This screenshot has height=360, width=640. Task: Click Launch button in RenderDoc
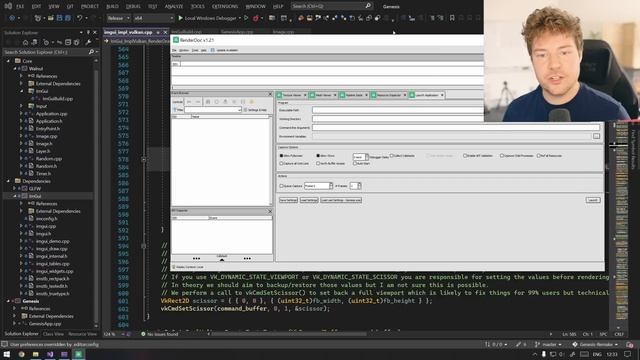(x=593, y=200)
